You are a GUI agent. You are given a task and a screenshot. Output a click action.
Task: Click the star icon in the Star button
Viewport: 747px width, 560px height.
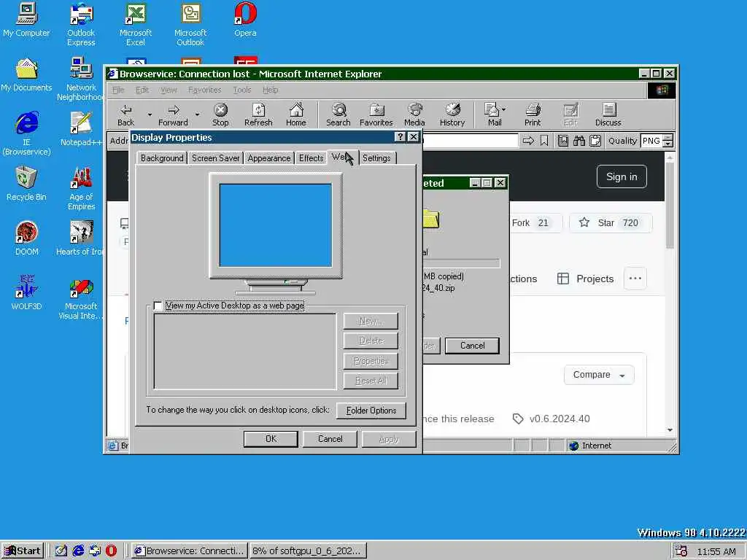(x=584, y=222)
